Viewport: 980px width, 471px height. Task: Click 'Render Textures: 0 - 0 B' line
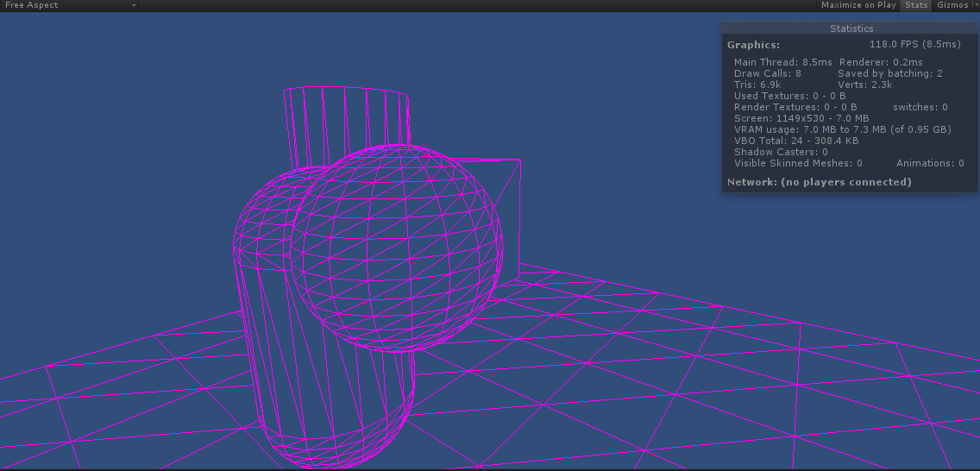coord(795,108)
